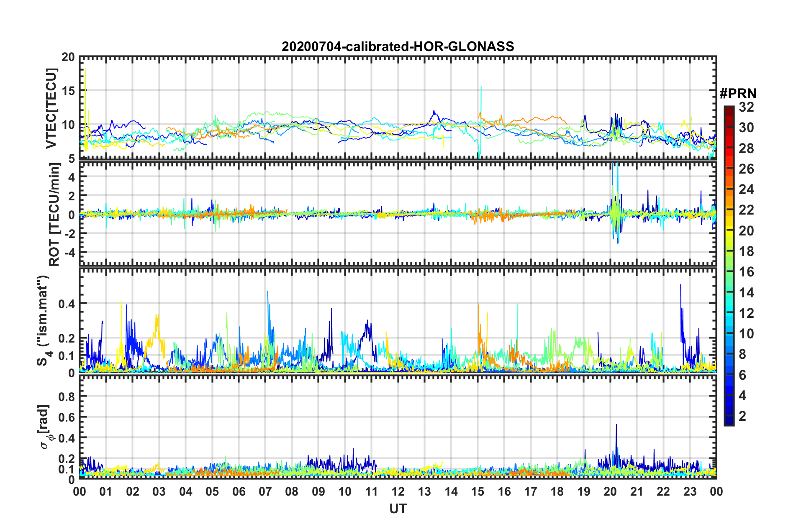Click the "19" hour tick label

click(x=584, y=491)
